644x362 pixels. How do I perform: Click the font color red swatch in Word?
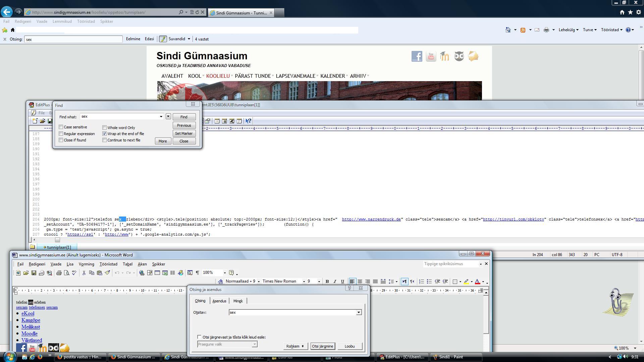coord(477,282)
